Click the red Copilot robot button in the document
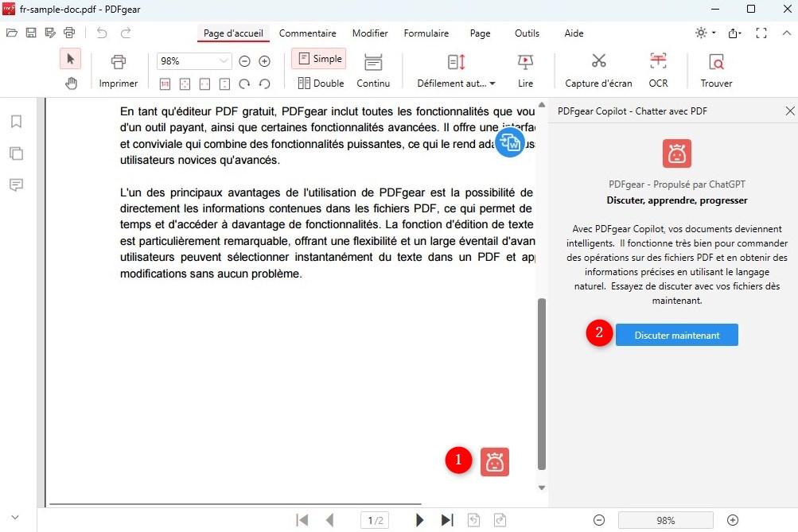The image size is (798, 532). [495, 462]
